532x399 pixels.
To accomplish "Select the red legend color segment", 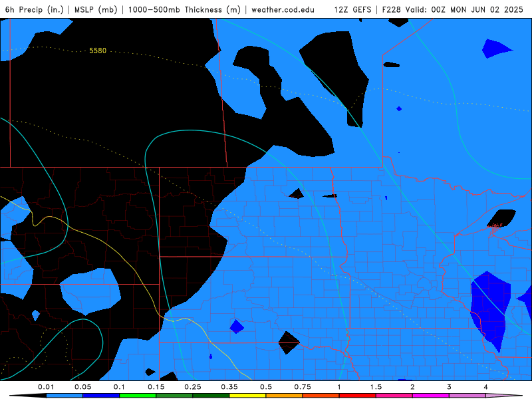I will pos(358,396).
